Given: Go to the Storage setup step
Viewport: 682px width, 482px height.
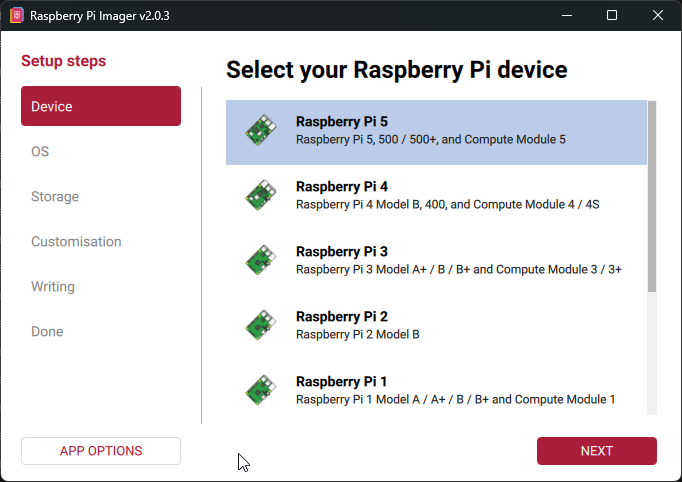Looking at the screenshot, I should click(55, 197).
